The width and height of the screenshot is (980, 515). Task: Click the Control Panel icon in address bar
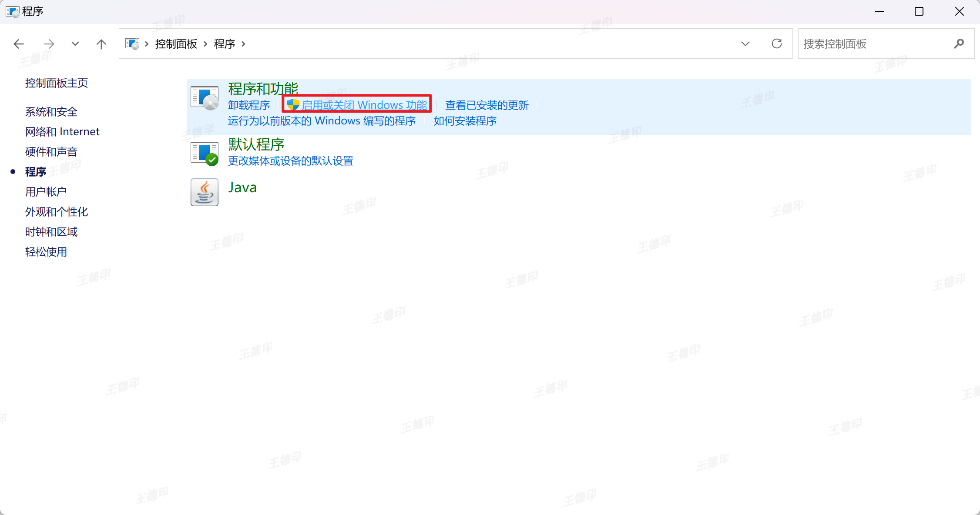click(132, 43)
